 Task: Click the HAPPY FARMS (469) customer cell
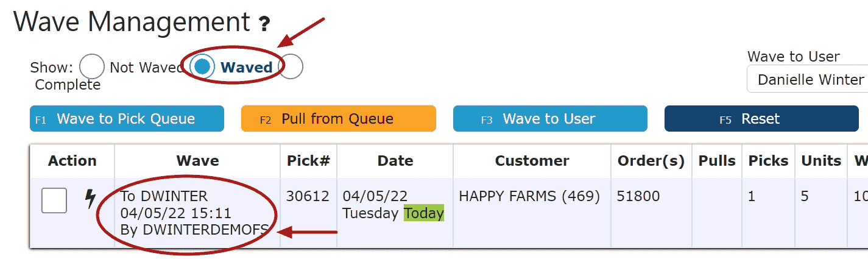[x=529, y=196]
